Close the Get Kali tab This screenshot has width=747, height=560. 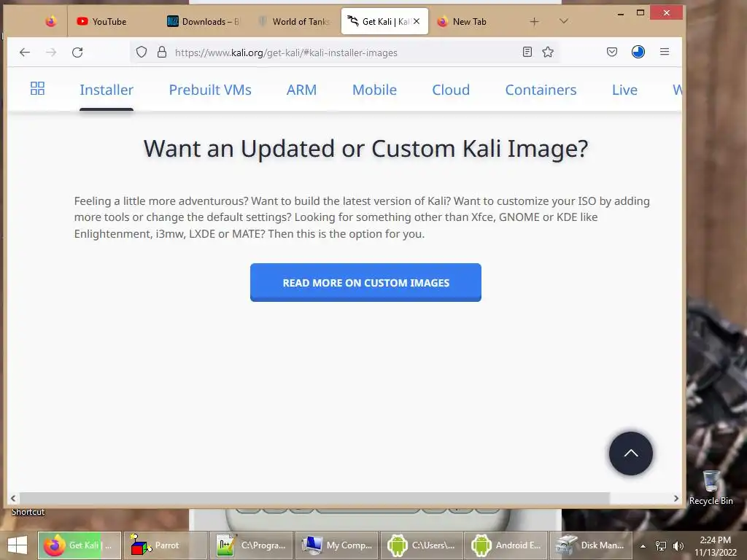click(x=417, y=21)
